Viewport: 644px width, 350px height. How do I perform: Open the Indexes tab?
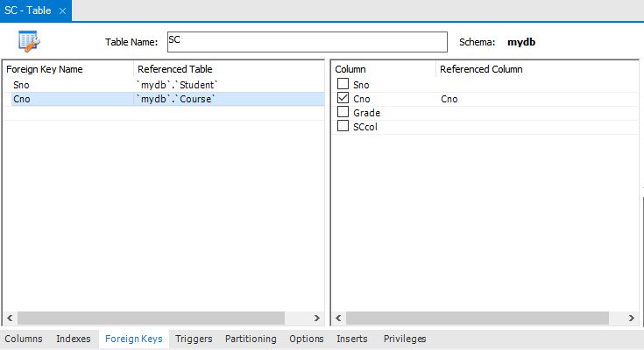tap(73, 339)
